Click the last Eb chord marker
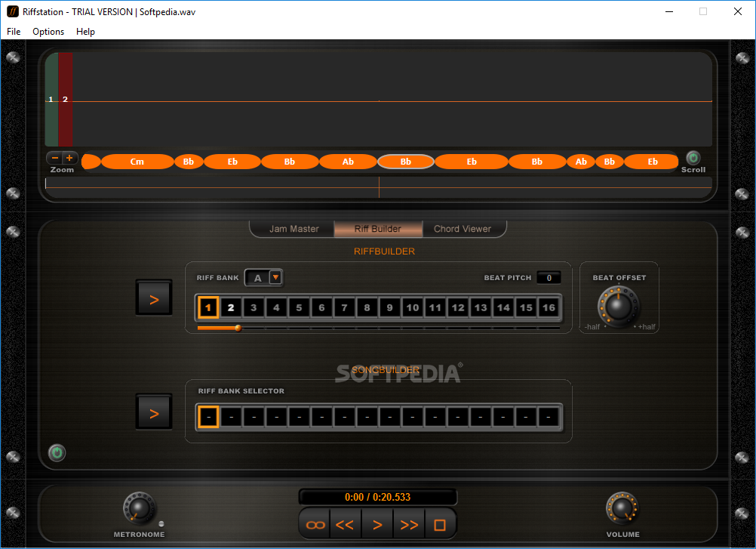756x549 pixels. click(652, 162)
